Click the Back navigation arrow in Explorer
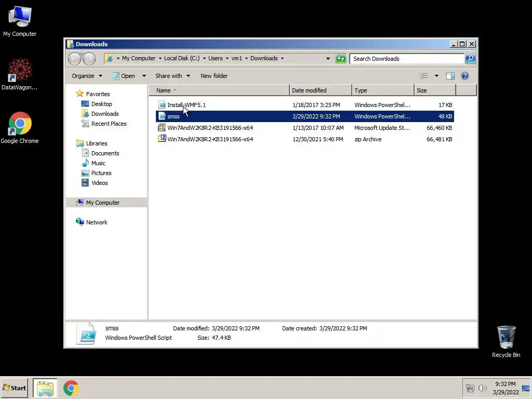This screenshot has width=532, height=399. (74, 59)
